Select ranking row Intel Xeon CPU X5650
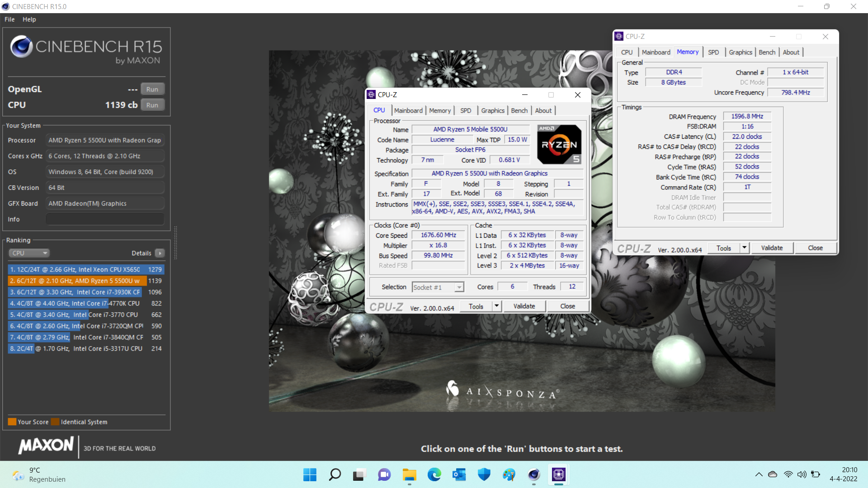The image size is (868, 488). 86,269
